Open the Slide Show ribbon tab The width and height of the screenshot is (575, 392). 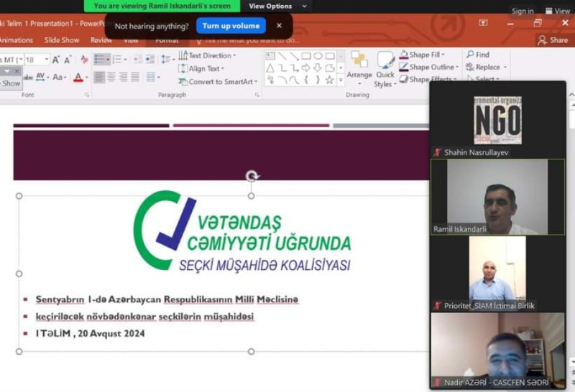tap(62, 40)
